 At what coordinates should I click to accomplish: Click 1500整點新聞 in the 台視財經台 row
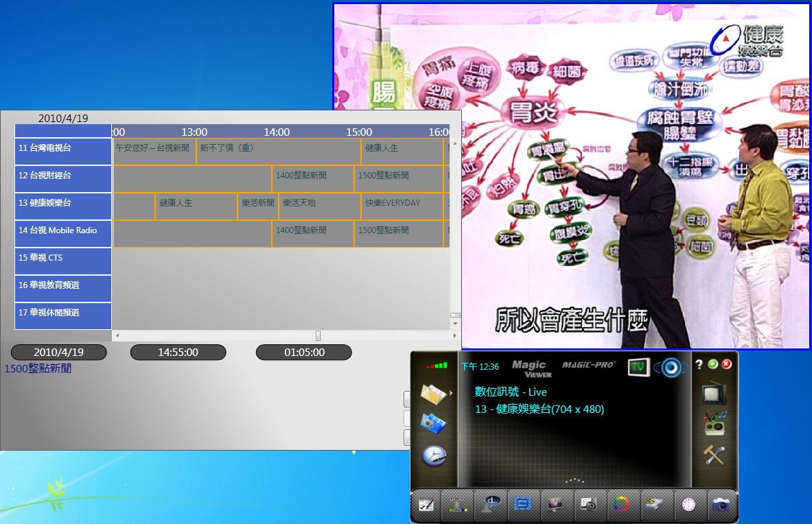[x=399, y=179]
